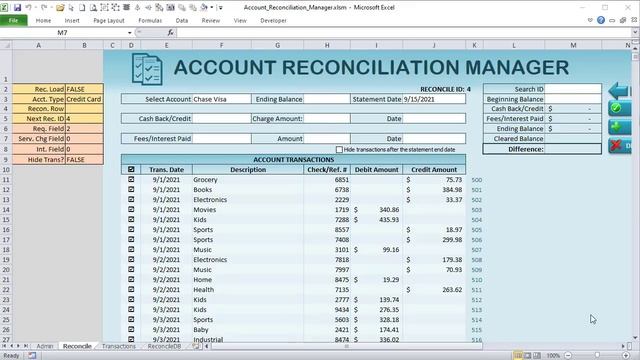
Task: Expand the formula bar chevron
Action: point(635,33)
